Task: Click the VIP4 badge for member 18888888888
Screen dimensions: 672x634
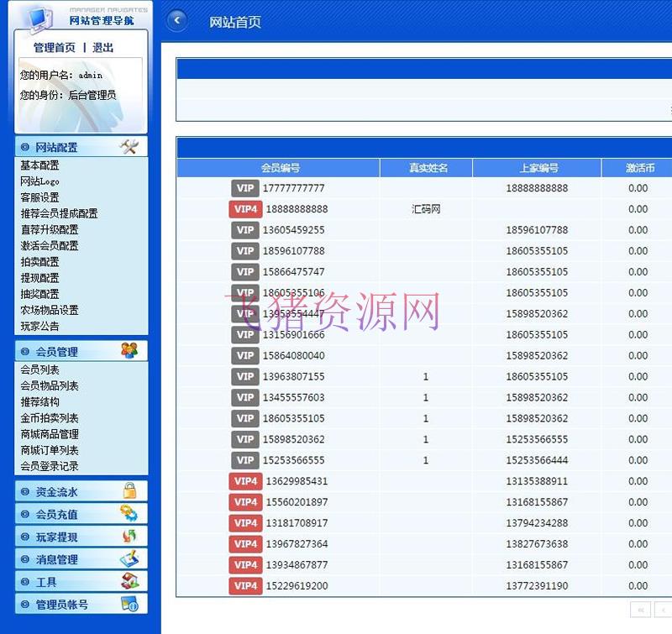Action: pyautogui.click(x=245, y=209)
